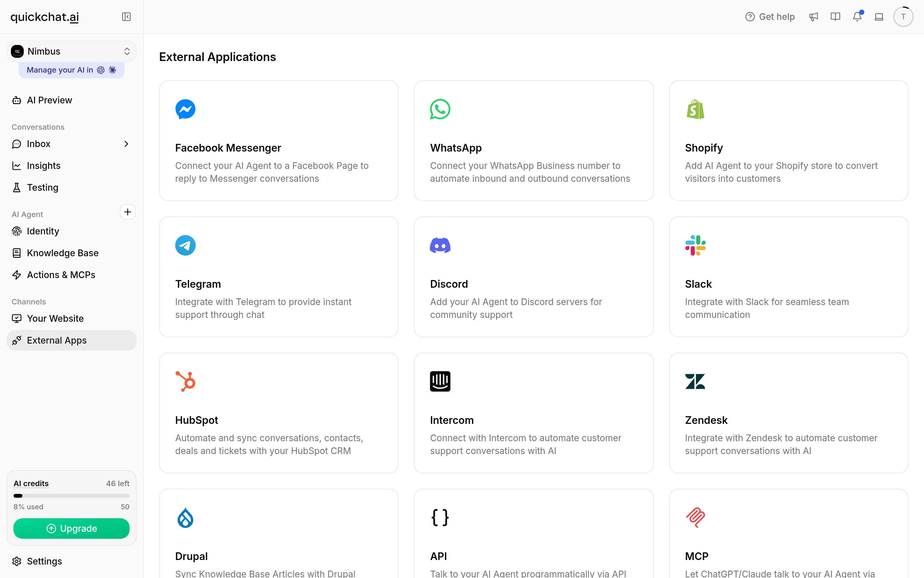This screenshot has width=924, height=578.
Task: Click the green Upgrade button
Action: (72, 528)
